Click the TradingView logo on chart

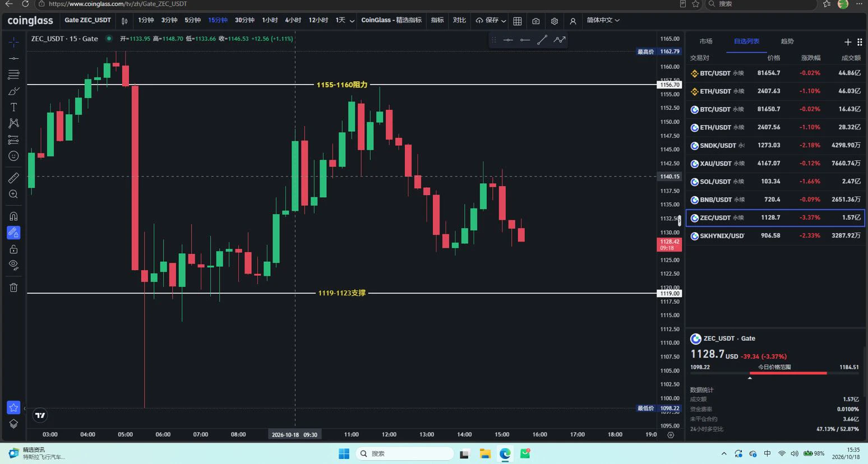coord(40,415)
